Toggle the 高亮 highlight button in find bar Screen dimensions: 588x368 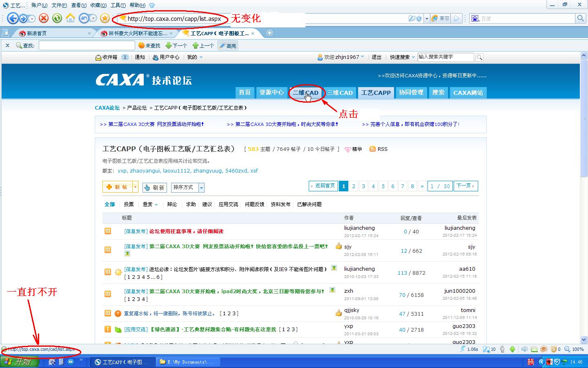[228, 46]
